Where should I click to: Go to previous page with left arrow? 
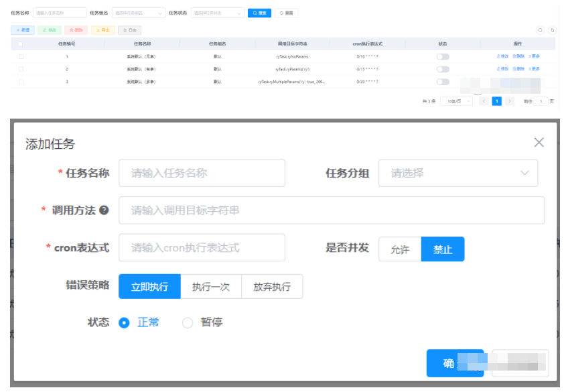(x=484, y=101)
